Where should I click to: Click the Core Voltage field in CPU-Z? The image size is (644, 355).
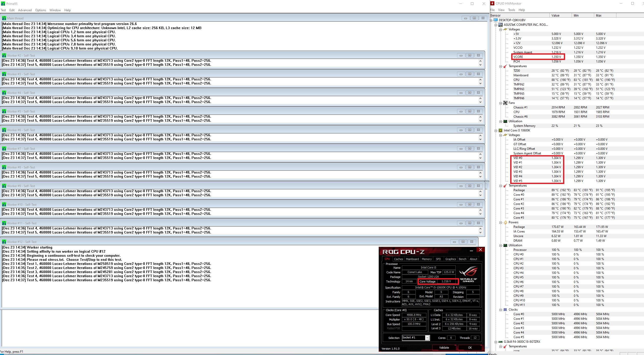446,281
